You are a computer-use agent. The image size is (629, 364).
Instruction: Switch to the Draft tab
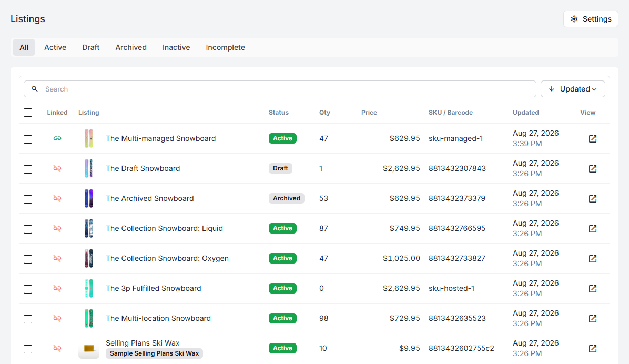point(90,47)
